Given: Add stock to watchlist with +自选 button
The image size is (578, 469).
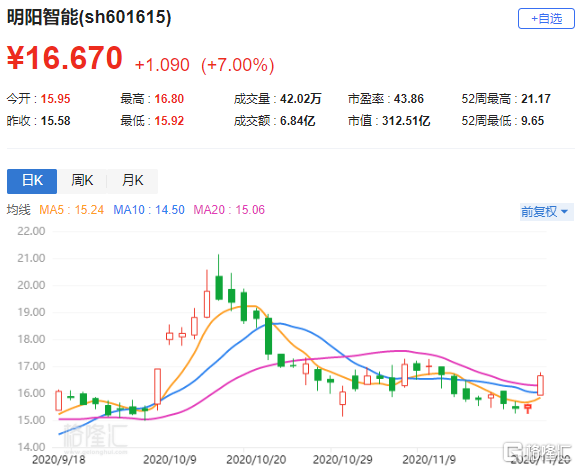Looking at the screenshot, I should pos(546,18).
